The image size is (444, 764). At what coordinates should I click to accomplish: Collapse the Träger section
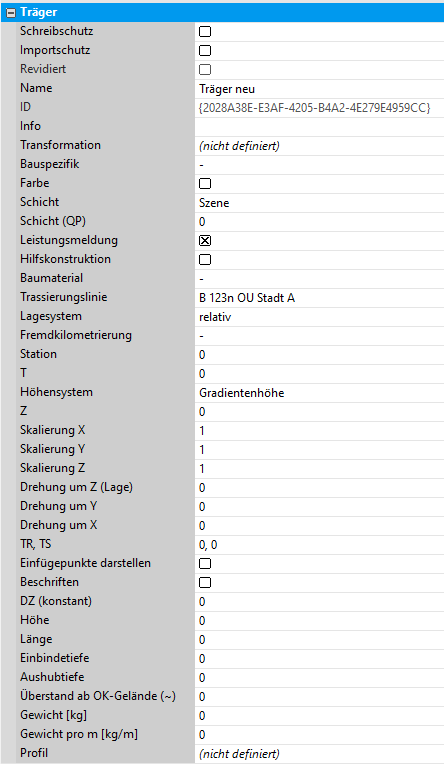click(11, 12)
